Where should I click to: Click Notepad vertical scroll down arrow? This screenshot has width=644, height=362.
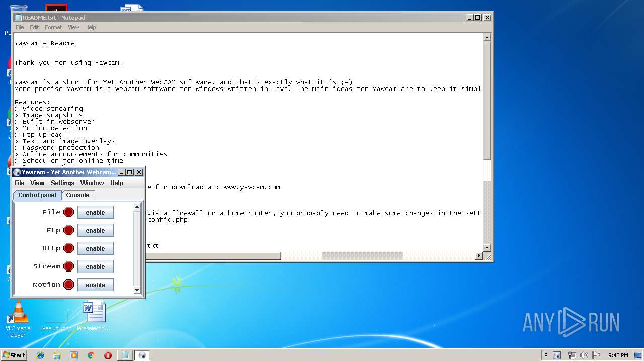point(487,248)
